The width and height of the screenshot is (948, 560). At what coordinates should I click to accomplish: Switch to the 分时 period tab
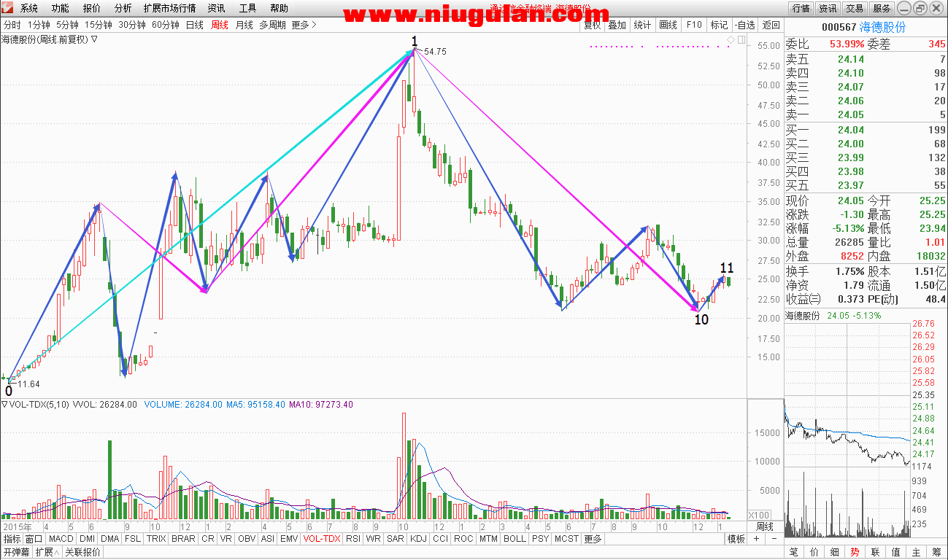(12, 25)
